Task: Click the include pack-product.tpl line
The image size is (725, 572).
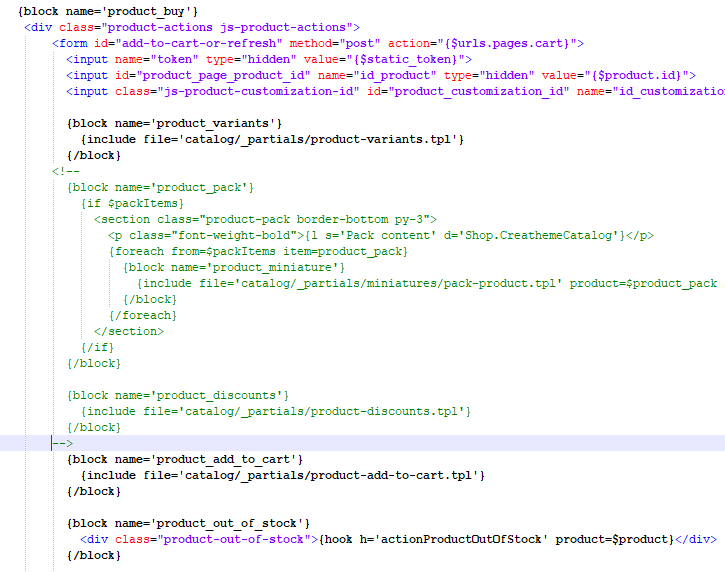Action: click(427, 283)
